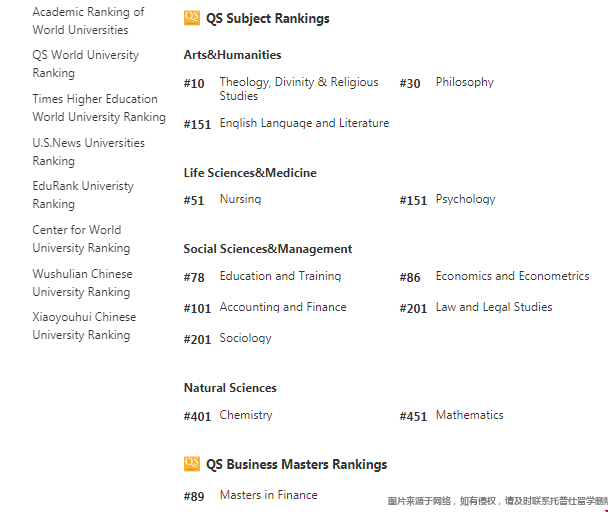The image size is (608, 512).
Task: Open Academic Ranking of World Universities
Action: click(88, 21)
